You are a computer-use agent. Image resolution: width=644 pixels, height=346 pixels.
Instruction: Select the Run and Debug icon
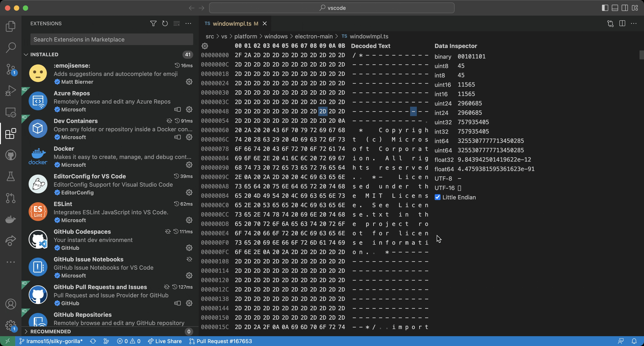click(11, 90)
